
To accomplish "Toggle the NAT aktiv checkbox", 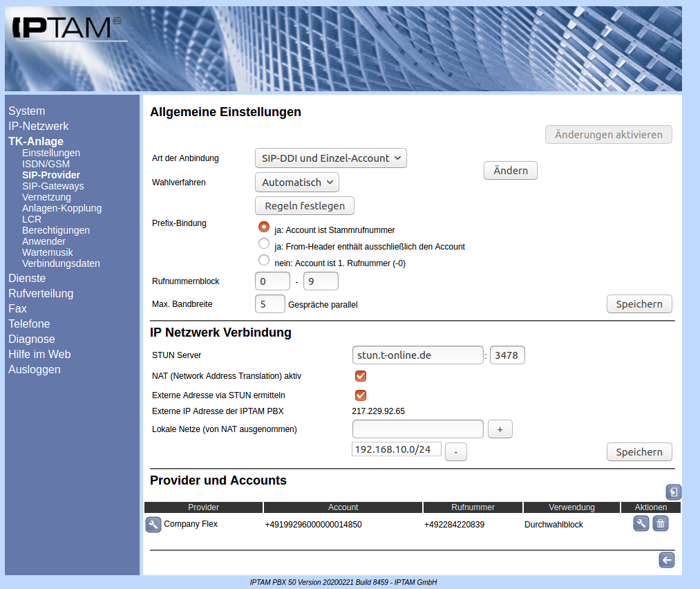I will pos(360,376).
